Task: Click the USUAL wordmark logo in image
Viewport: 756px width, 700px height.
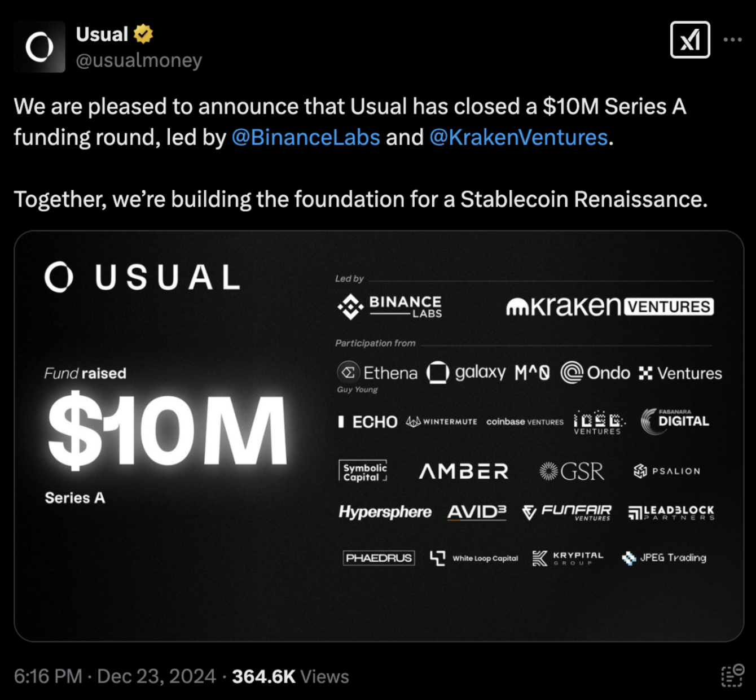Action: tap(143, 277)
